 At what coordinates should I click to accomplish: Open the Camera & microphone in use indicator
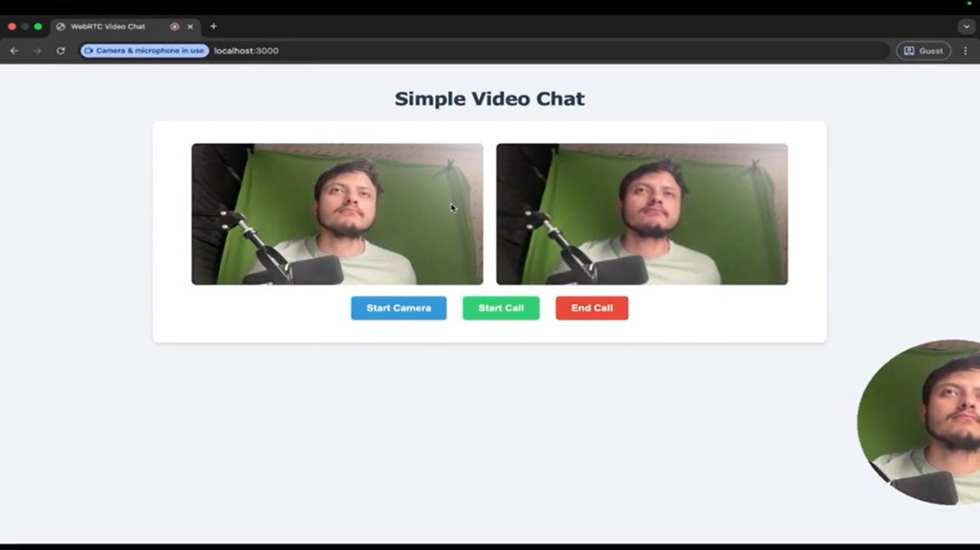(144, 51)
